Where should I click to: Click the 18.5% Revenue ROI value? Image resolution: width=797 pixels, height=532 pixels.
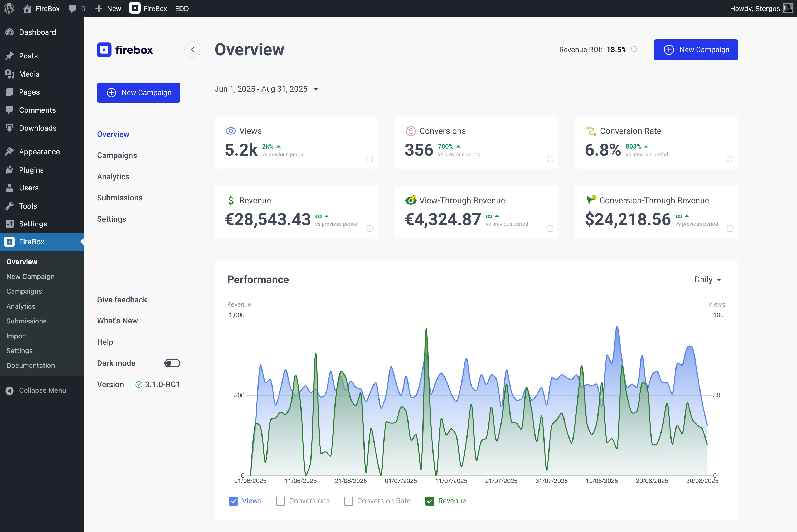616,50
